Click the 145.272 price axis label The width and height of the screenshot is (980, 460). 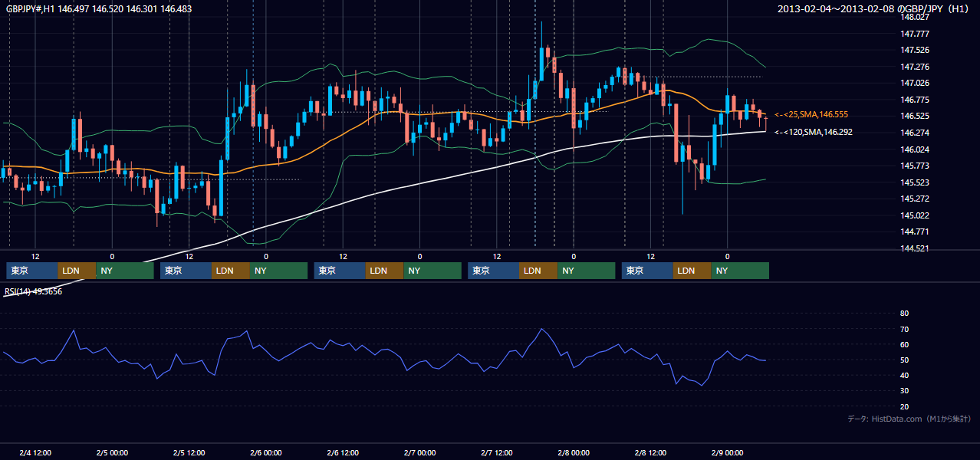tap(916, 199)
